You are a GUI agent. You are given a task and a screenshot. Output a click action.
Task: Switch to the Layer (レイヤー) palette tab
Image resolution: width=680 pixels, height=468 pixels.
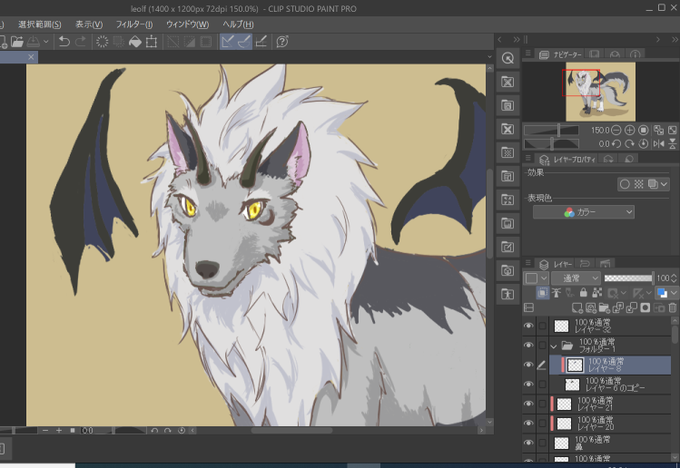pyautogui.click(x=555, y=264)
